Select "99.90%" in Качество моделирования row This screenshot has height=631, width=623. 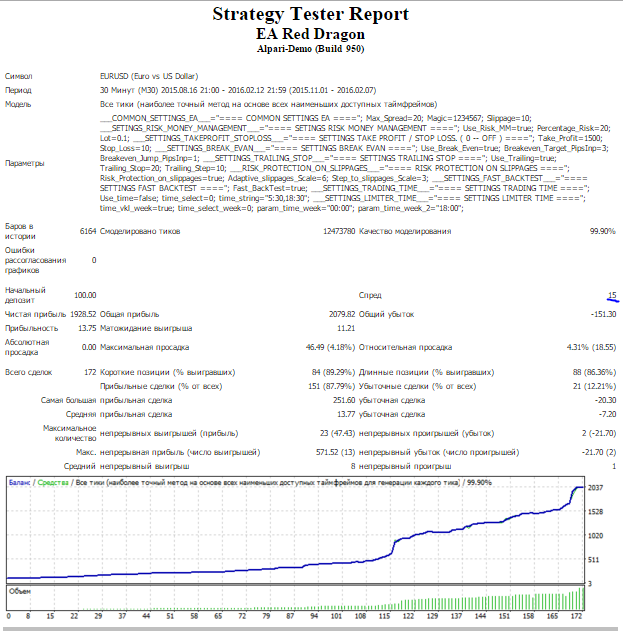tap(602, 231)
